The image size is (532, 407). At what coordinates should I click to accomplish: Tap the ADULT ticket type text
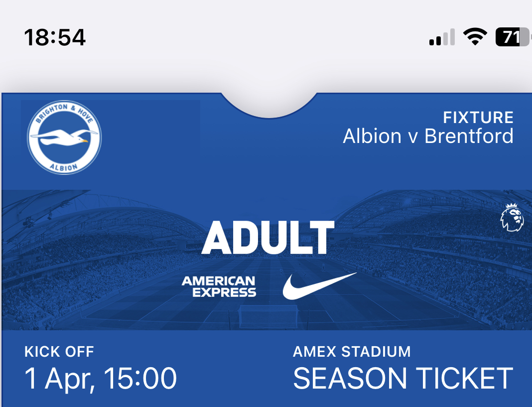[x=268, y=238]
